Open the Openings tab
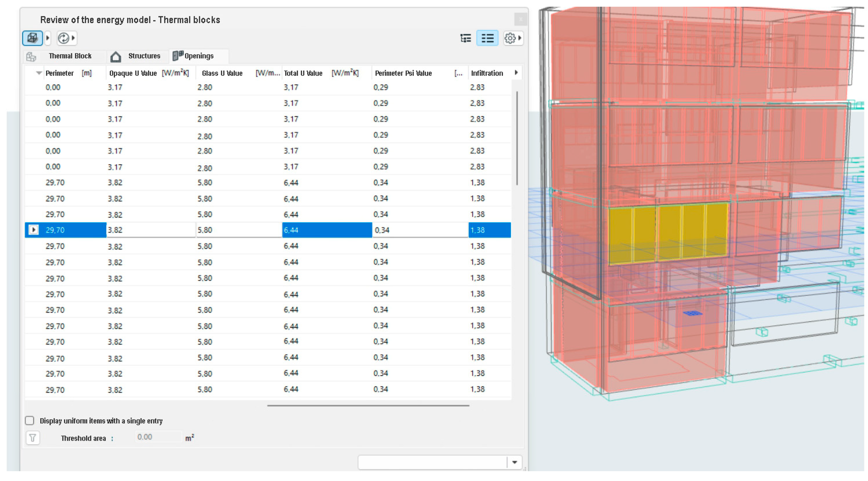Screen dimensions: 868x481 click(x=198, y=56)
